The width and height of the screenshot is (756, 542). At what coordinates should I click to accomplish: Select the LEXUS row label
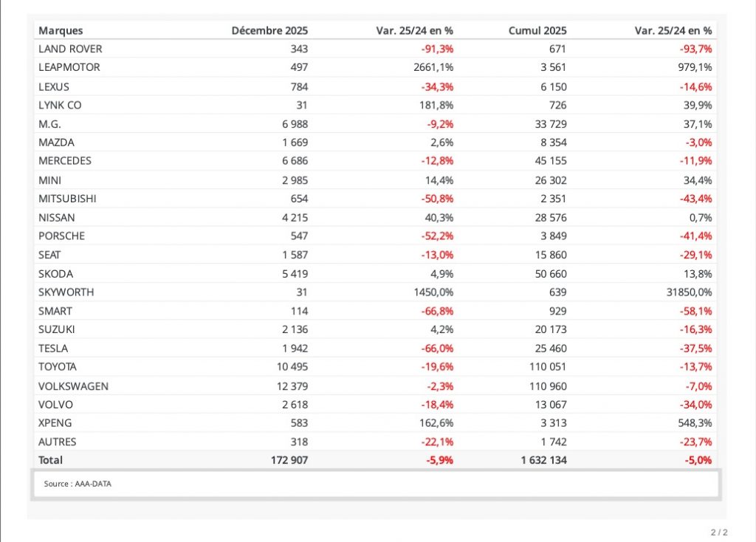[54, 86]
